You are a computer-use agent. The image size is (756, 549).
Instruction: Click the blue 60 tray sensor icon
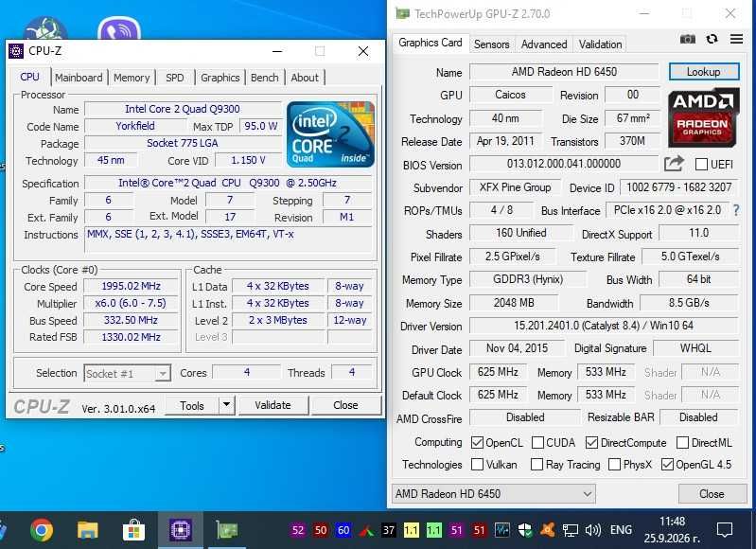point(343,531)
